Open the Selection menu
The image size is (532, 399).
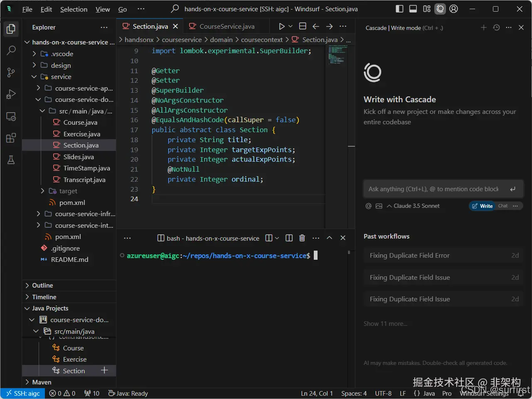(74, 9)
